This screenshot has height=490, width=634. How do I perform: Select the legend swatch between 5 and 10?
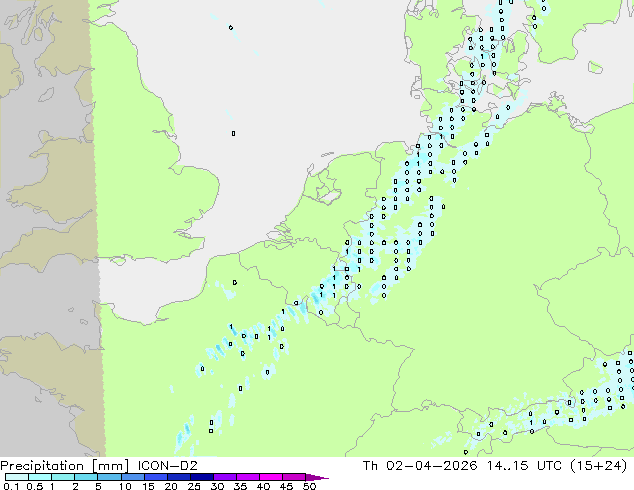pyautogui.click(x=109, y=477)
